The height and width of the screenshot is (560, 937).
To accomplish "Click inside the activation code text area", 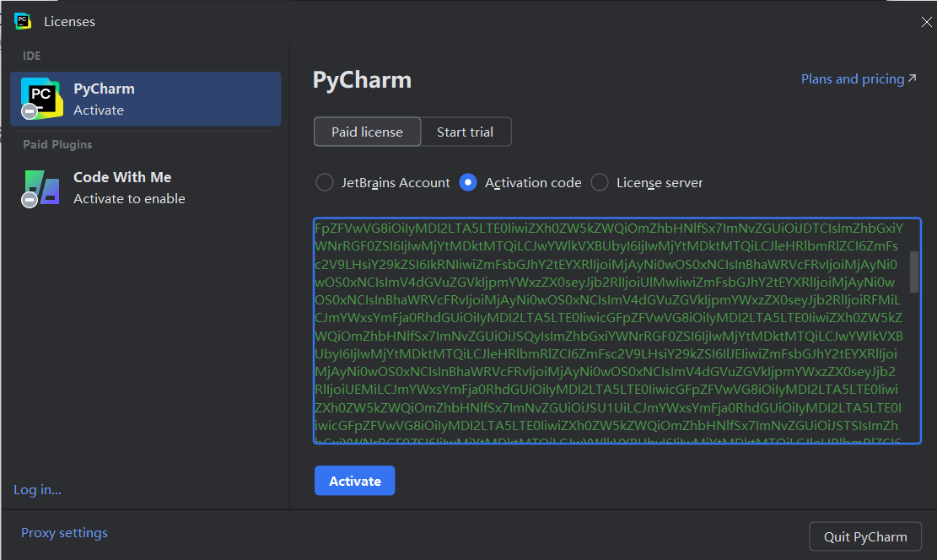I will click(x=617, y=331).
